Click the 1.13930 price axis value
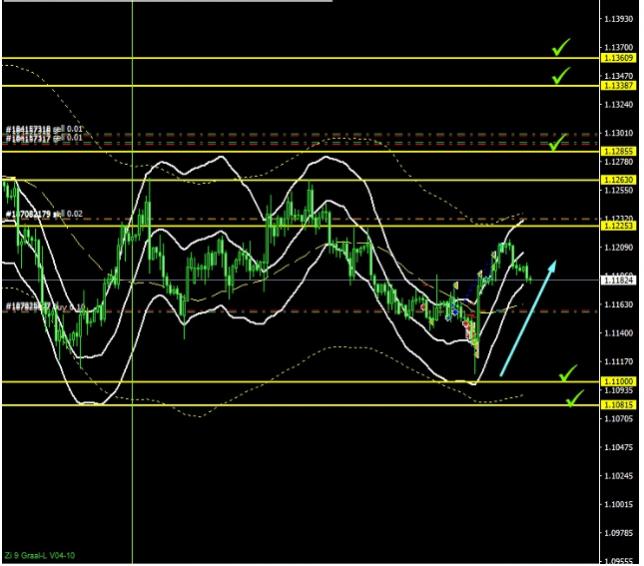Screen dimensions: 644x566 click(619, 19)
